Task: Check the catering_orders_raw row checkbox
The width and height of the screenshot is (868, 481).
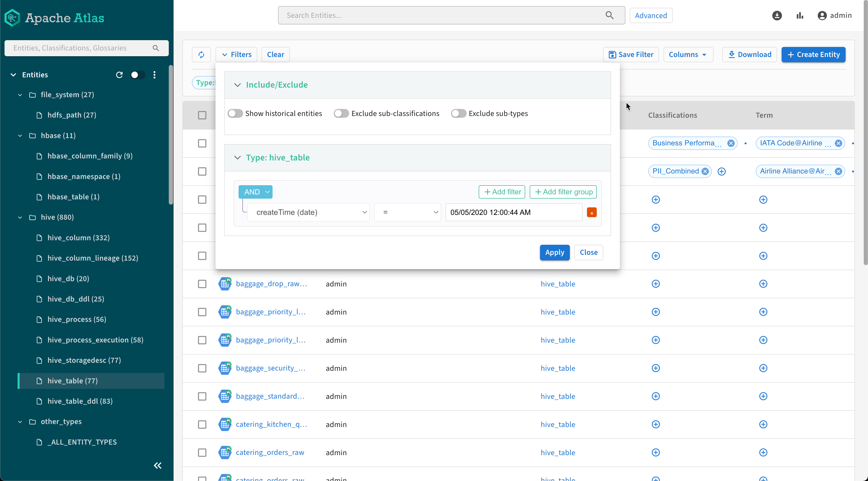Action: tap(202, 452)
